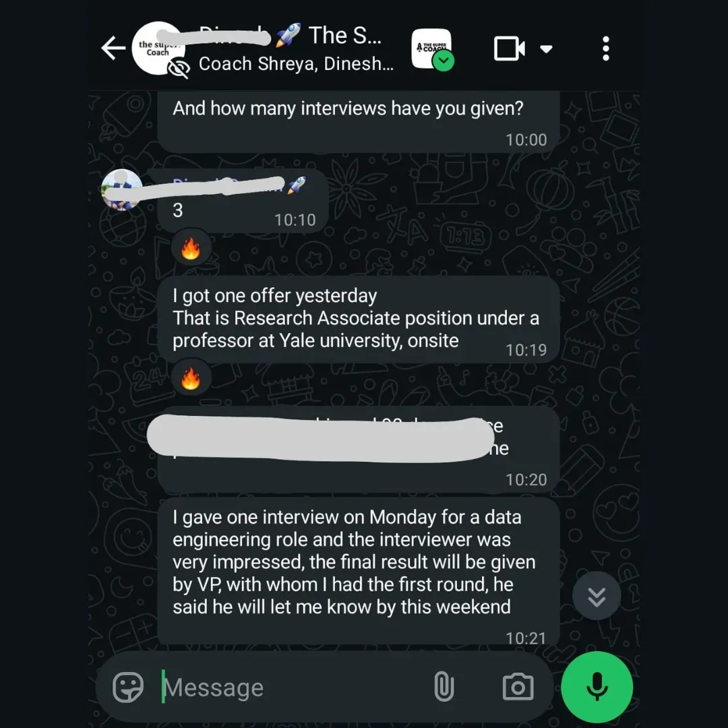Open the emoji and sticker picker
The image size is (728, 728).
pyautogui.click(x=128, y=687)
